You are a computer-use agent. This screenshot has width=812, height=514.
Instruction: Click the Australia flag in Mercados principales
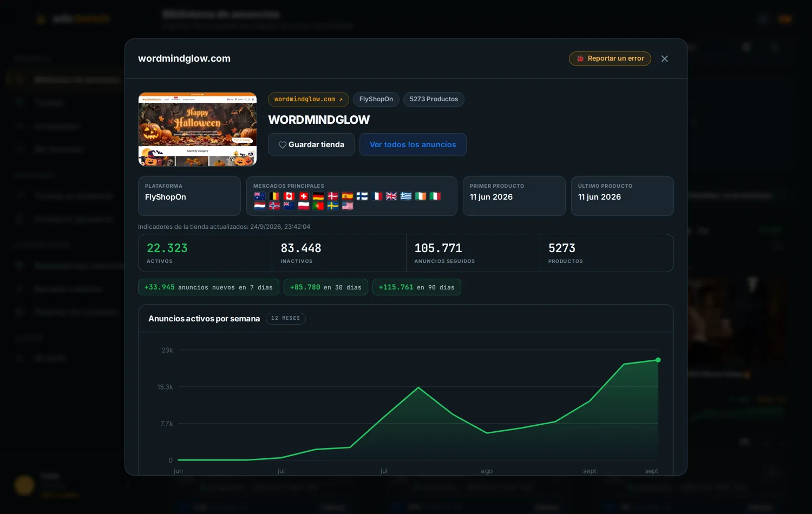(x=260, y=196)
